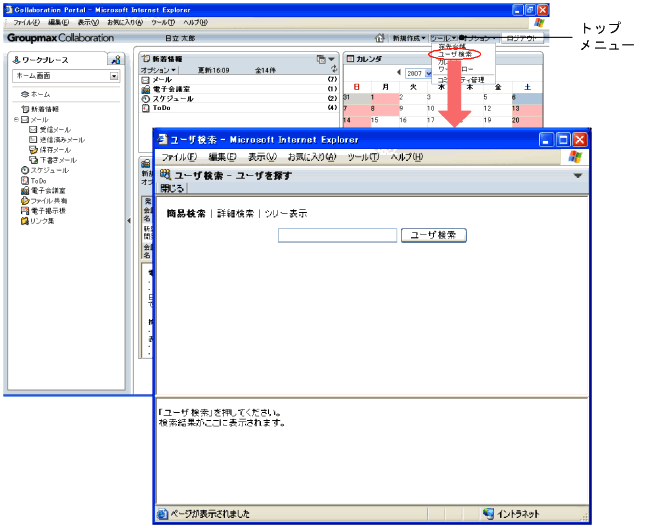Image resolution: width=652 pixels, height=528 pixels.
Task: Expand the ユーザ検索 header dropdown arrow
Action: tap(578, 176)
